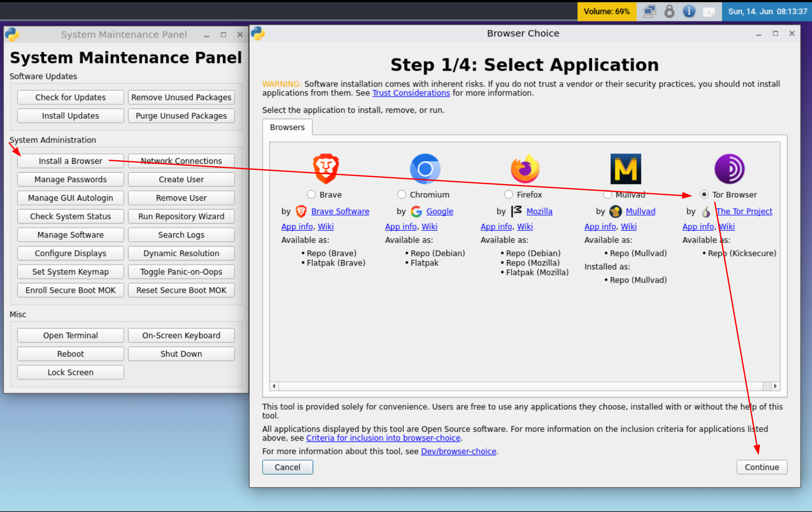The width and height of the screenshot is (812, 512).
Task: Click the Volume 69% panel indicator
Action: 607,11
